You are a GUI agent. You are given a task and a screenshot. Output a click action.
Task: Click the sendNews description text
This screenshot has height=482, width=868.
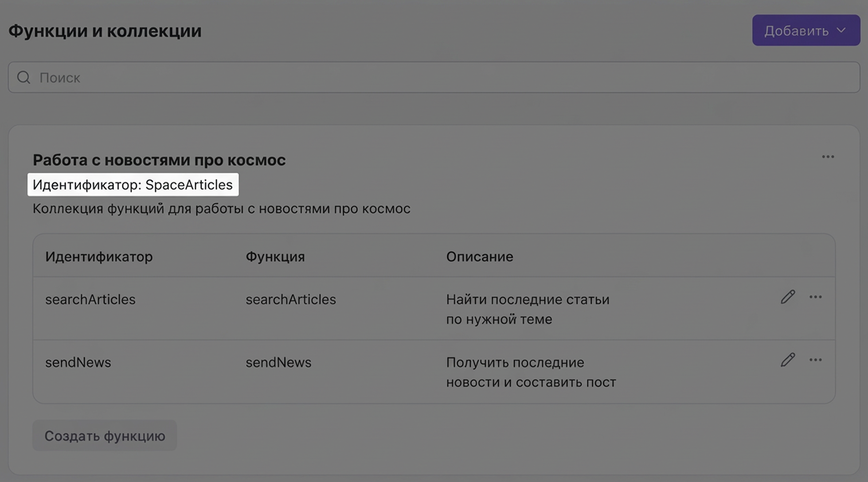[531, 372]
